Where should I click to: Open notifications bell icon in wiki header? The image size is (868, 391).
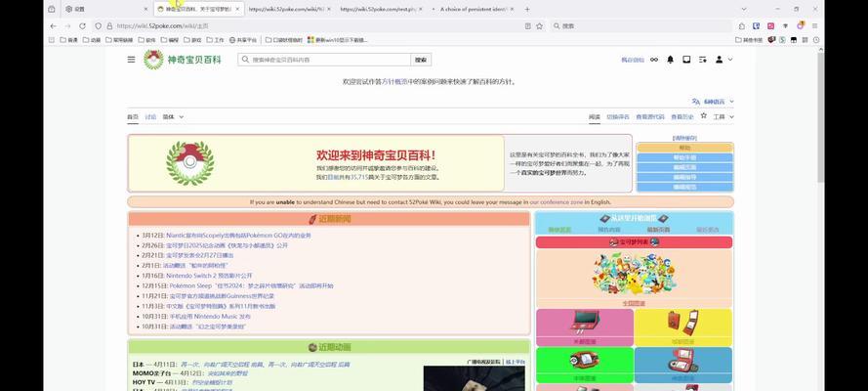point(671,60)
